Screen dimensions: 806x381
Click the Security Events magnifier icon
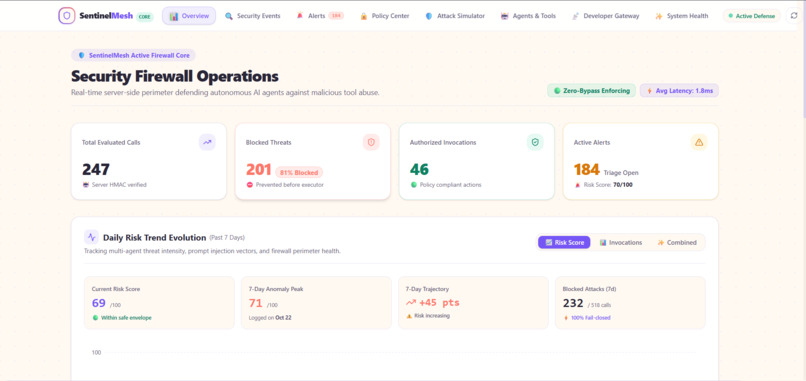tap(229, 16)
